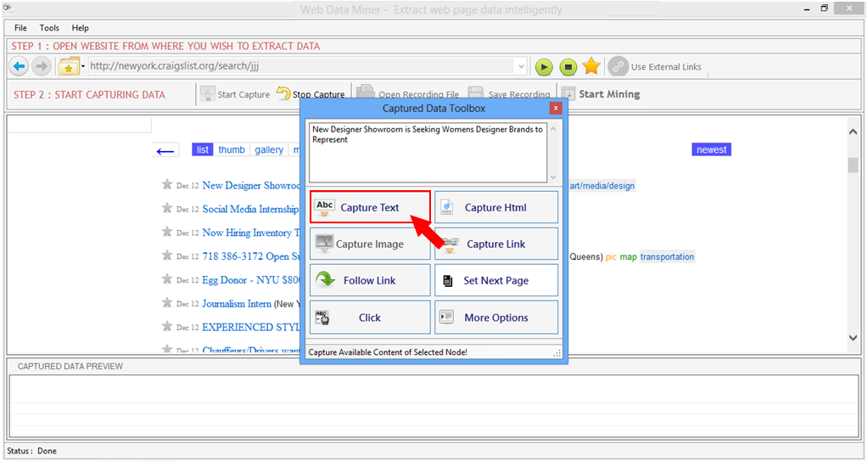The image size is (868, 461).
Task: Toggle Use External Links option
Action: [x=655, y=67]
